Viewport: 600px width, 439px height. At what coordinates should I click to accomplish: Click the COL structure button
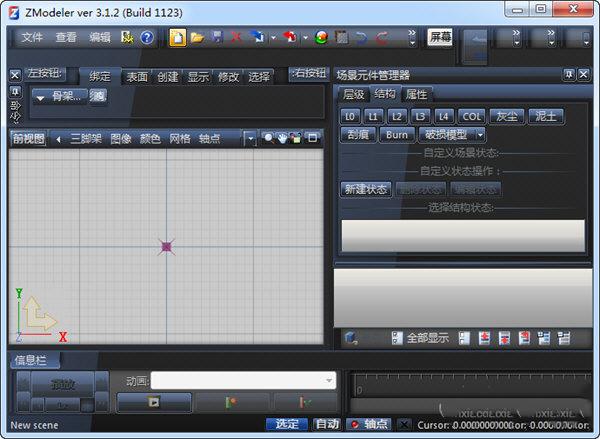[x=471, y=116]
